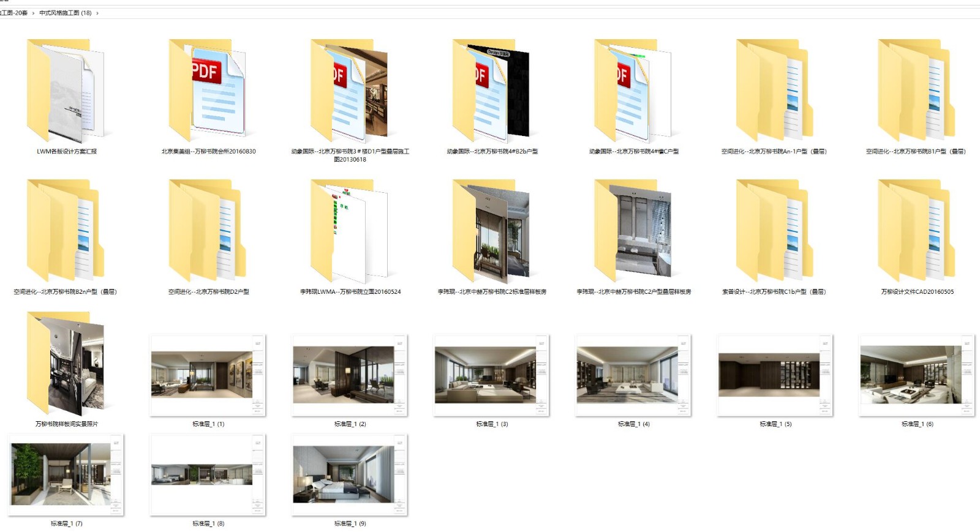Click label text 李玮珉LWMA--万柳书院立面20160524

click(x=350, y=291)
